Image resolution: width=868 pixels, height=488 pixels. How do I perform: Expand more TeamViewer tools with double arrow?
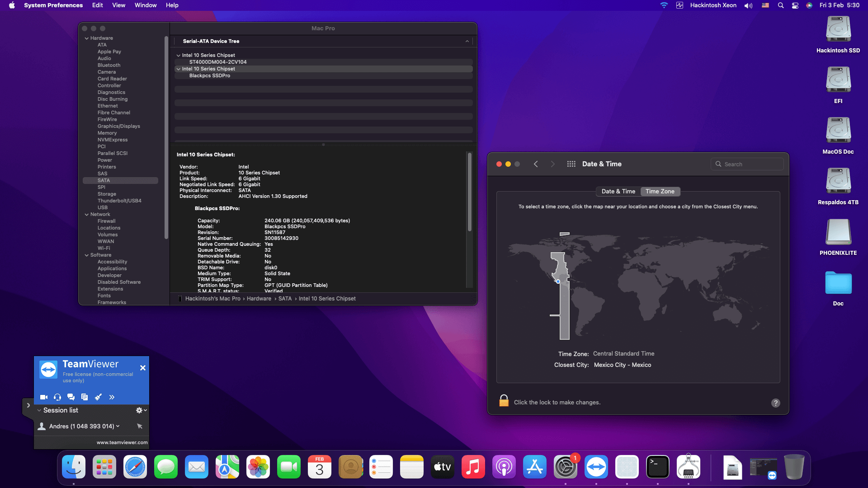[112, 397]
